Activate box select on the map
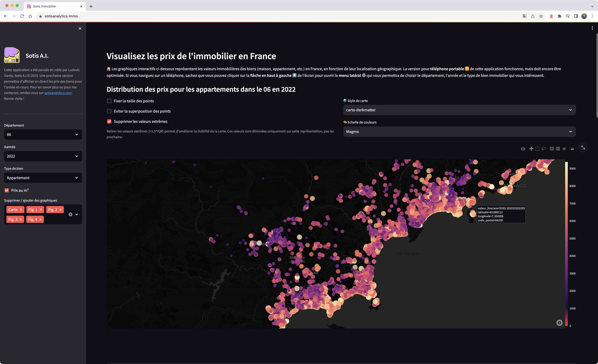Viewport: 598px width, 364px height. tap(538, 148)
